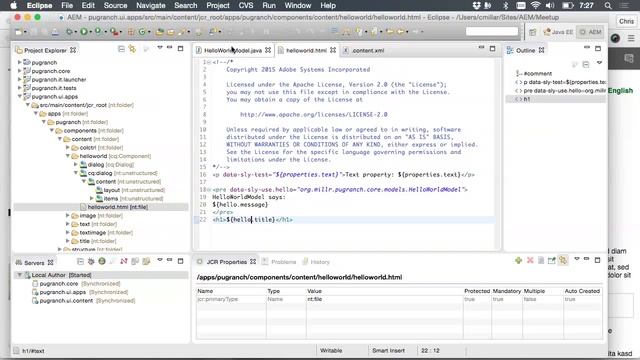Expand the pugranch project

(x=19, y=62)
